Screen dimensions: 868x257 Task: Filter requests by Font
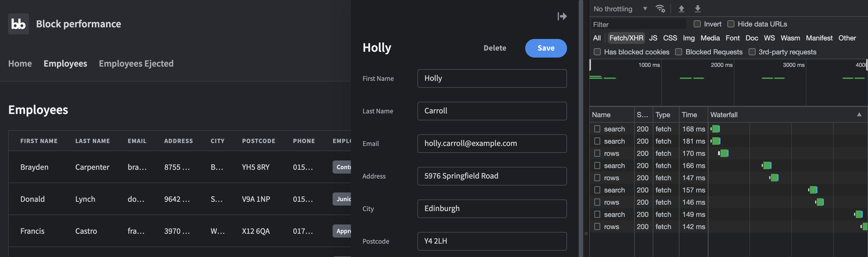coord(733,38)
